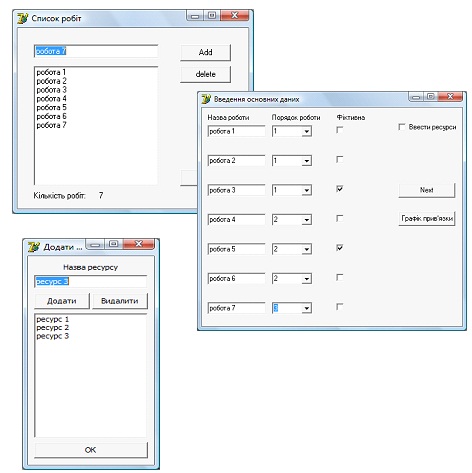Viewport: 472px width, 473px height.
Task: Uncheck the Фіктивна box for робота 3
Action: pyautogui.click(x=339, y=189)
